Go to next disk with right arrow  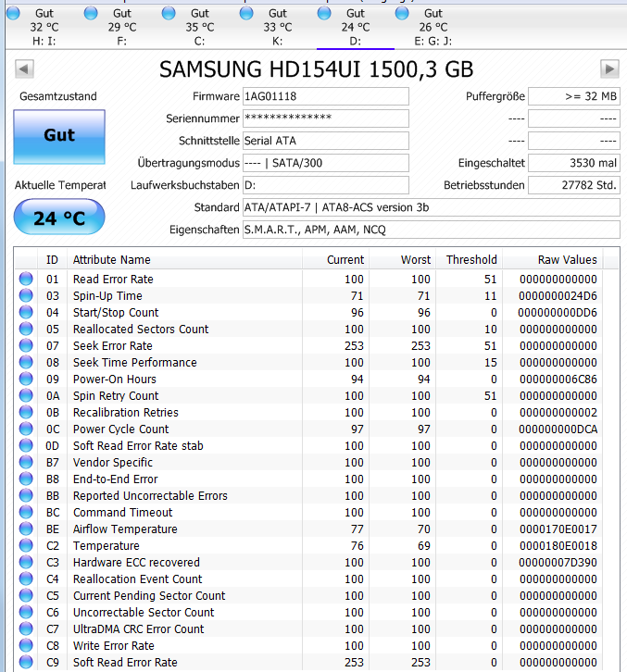[609, 69]
